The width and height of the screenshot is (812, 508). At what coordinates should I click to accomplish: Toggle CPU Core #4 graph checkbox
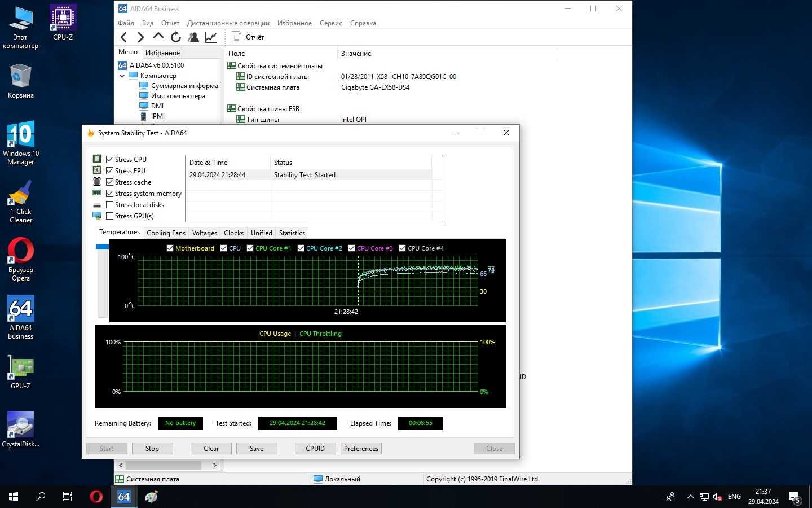(x=402, y=248)
